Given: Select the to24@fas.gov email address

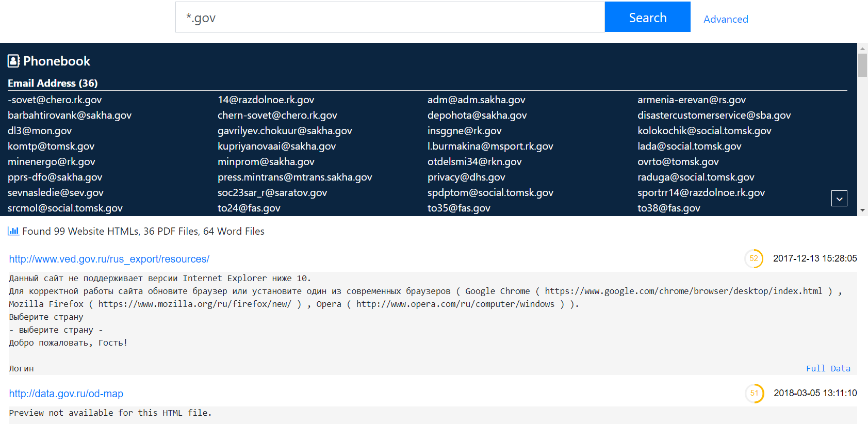Looking at the screenshot, I should coord(249,208).
